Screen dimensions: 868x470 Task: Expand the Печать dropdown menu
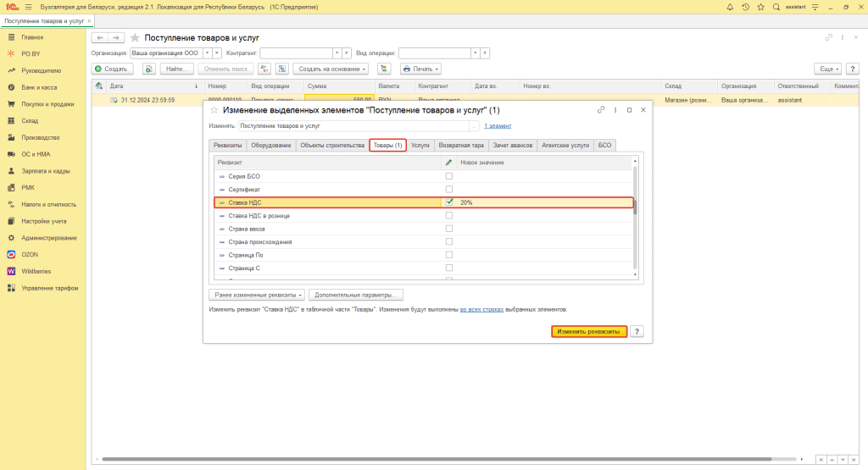pos(421,68)
